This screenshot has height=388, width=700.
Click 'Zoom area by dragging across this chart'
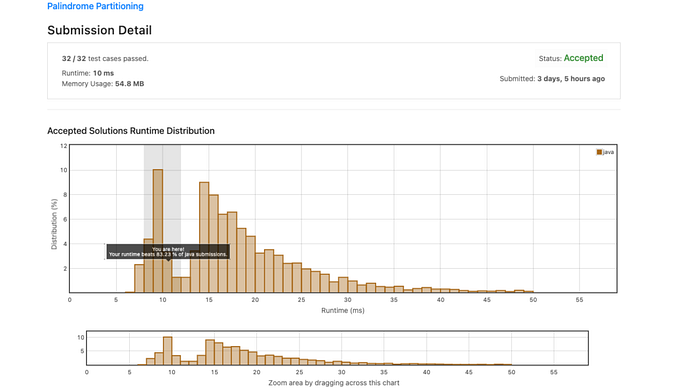[334, 383]
